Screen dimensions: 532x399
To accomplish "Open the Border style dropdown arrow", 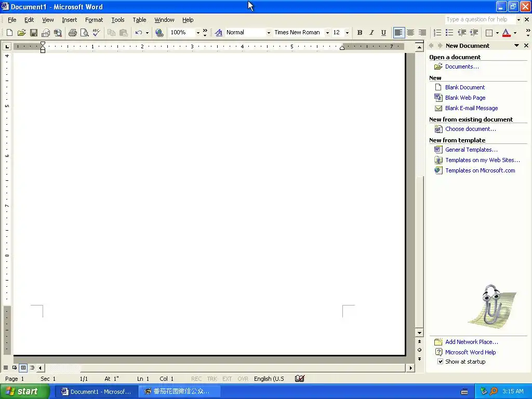I will [x=497, y=33].
